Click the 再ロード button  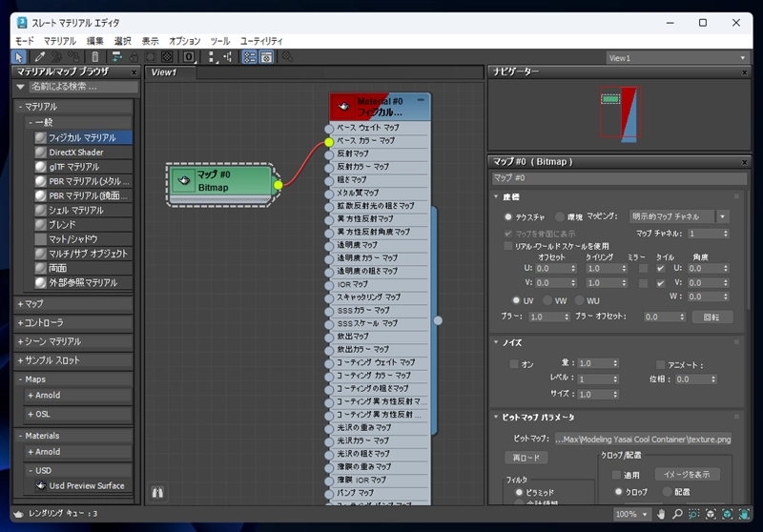526,458
